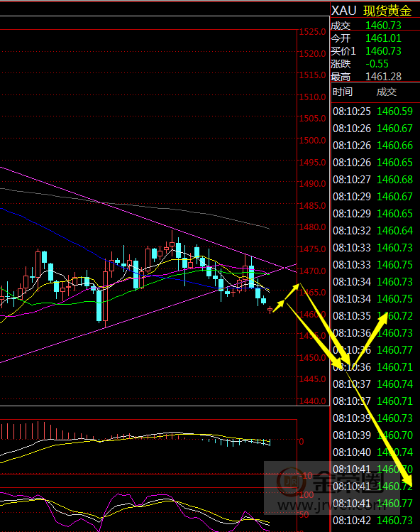The image size is (420, 532).
Task: Select tick row 08:10:33 at 1460.75
Action: tap(373, 265)
